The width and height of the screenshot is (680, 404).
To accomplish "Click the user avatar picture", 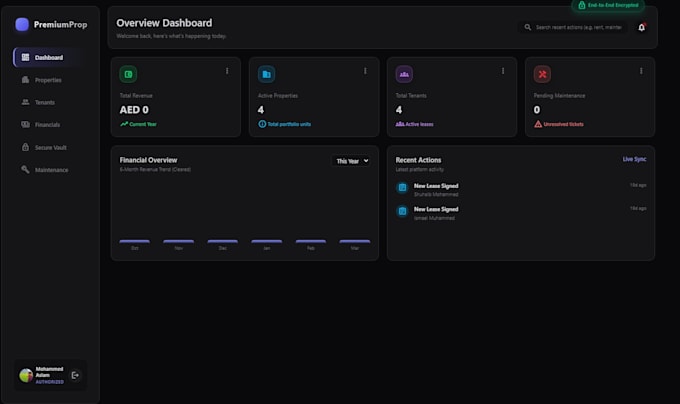I will 26,375.
